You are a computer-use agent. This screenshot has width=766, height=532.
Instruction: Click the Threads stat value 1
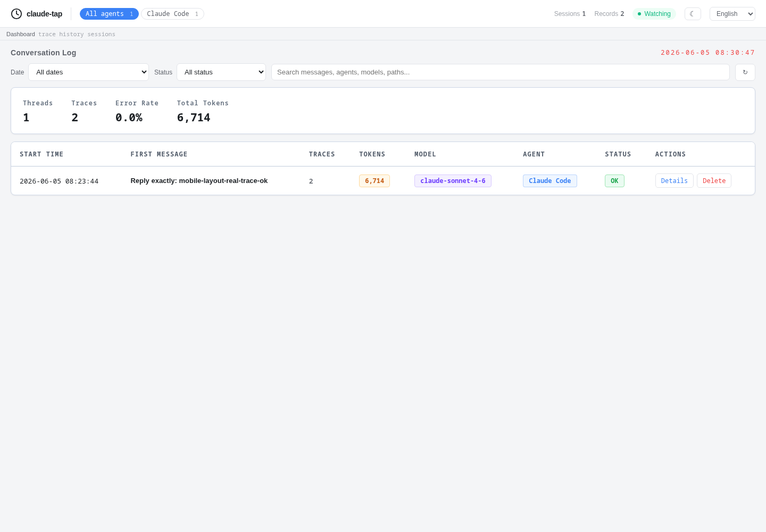[26, 118]
